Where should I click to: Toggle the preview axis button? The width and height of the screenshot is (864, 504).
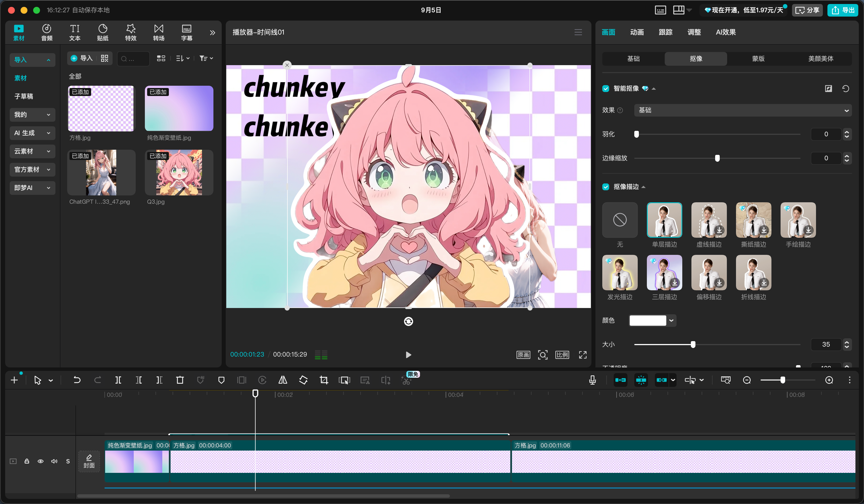(690, 380)
